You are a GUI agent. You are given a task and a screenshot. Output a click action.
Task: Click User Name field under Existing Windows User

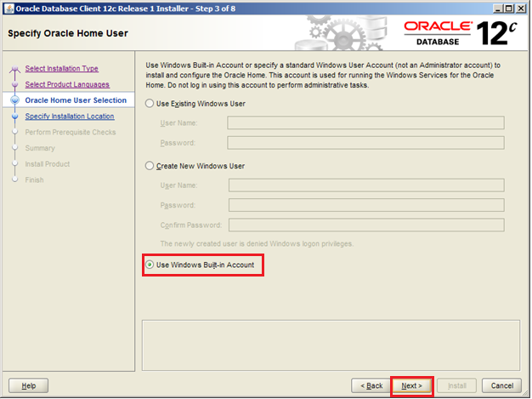click(x=365, y=123)
